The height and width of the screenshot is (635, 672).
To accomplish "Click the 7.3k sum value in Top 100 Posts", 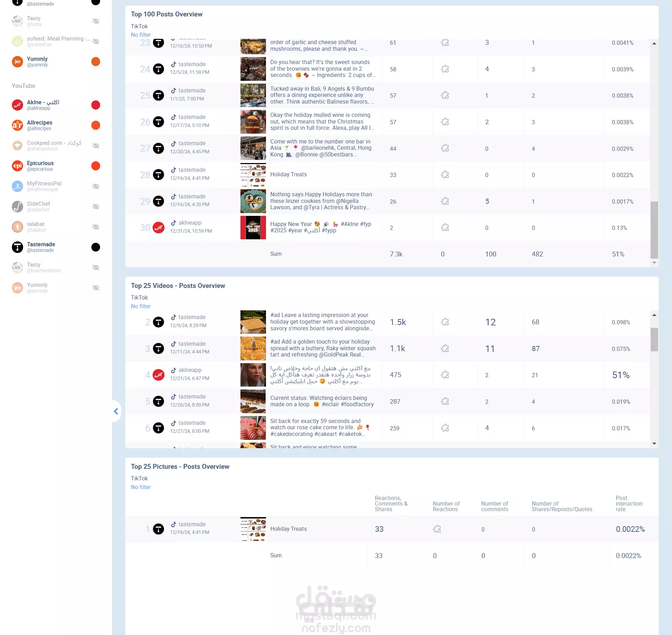I will click(x=396, y=254).
